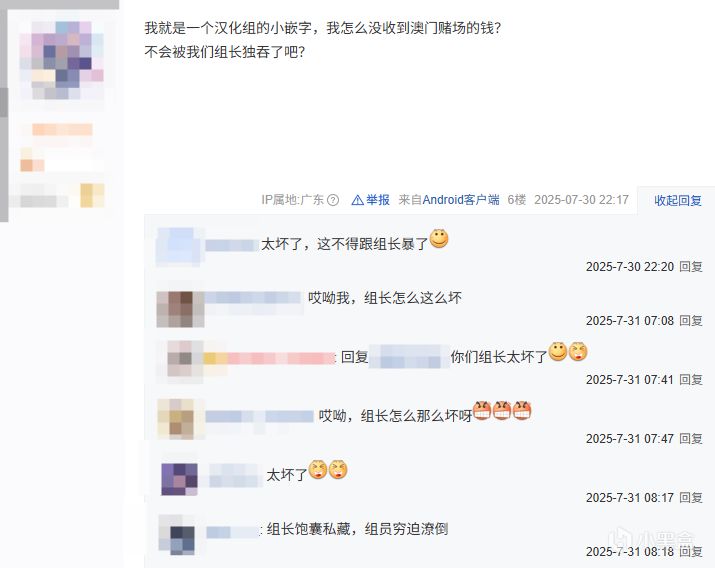Open the original poster's large avatar
This screenshot has height=568, width=715.
pos(62,61)
